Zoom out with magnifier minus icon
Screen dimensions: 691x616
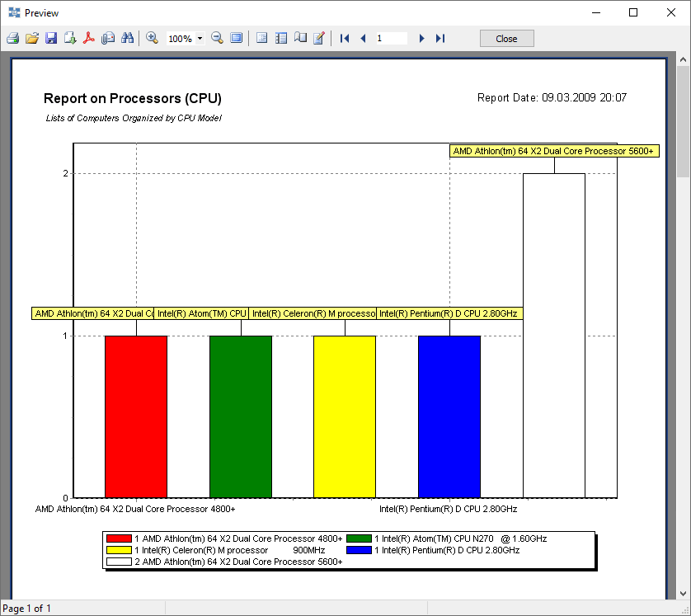tap(217, 38)
